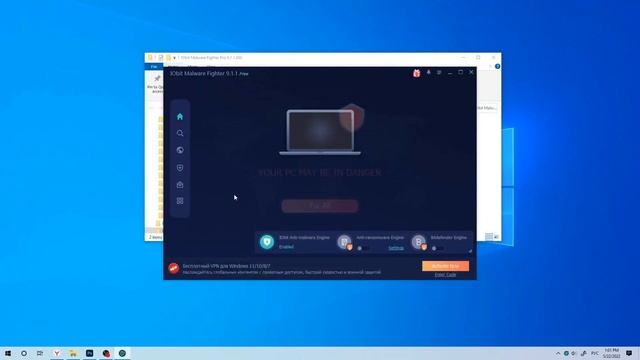This screenshot has width=640, height=360.
Task: Open the Scan magnifier section in sidebar
Action: (180, 133)
